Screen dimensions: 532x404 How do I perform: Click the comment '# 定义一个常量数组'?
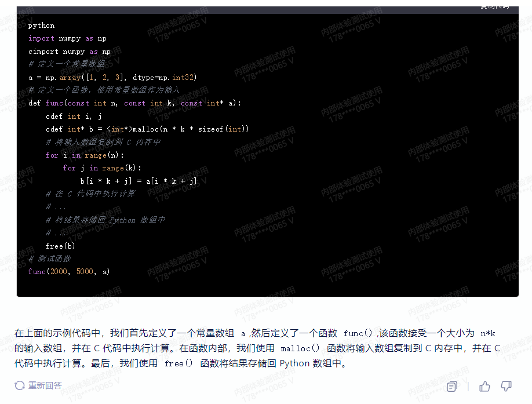(x=67, y=64)
